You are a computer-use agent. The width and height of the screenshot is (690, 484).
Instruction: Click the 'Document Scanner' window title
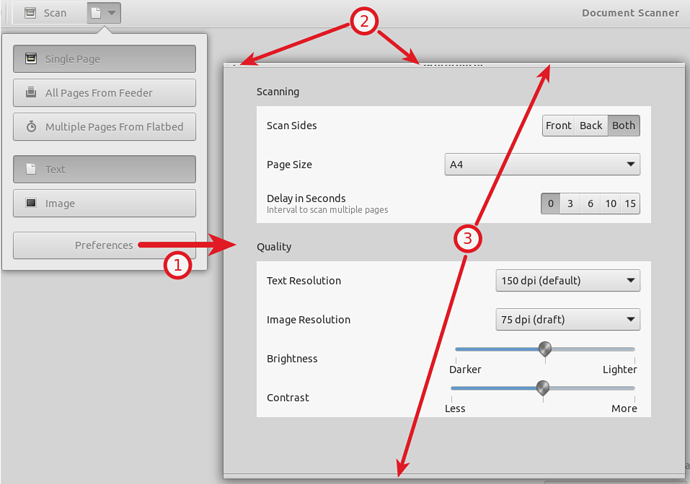(x=631, y=13)
